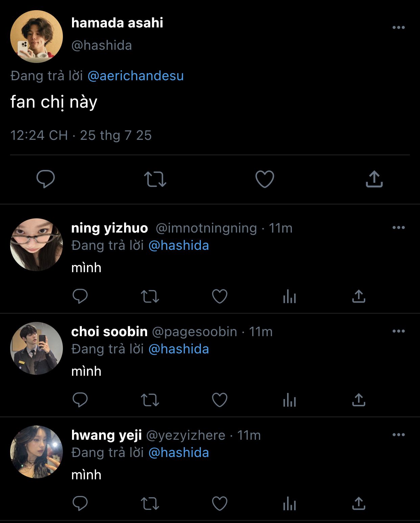This screenshot has width=420, height=523.
Task: Open hamada asahi's profile picture
Action: pos(37,37)
